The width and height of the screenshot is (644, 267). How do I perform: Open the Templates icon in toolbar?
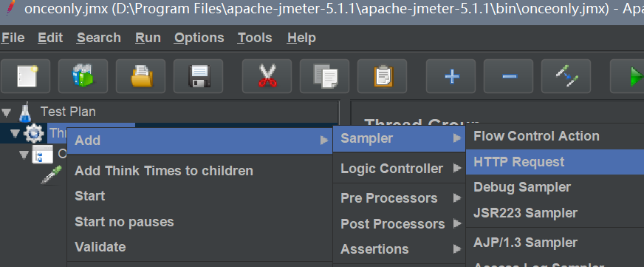pos(83,76)
